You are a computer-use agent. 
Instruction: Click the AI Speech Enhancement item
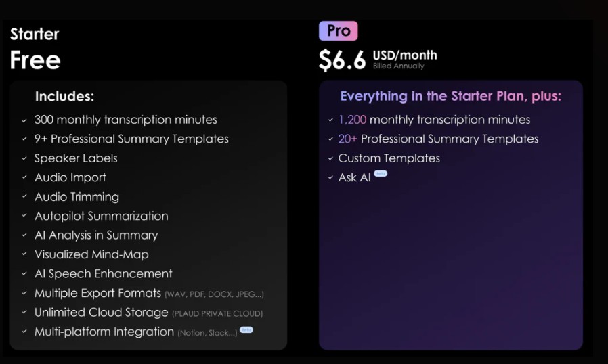pyautogui.click(x=103, y=274)
